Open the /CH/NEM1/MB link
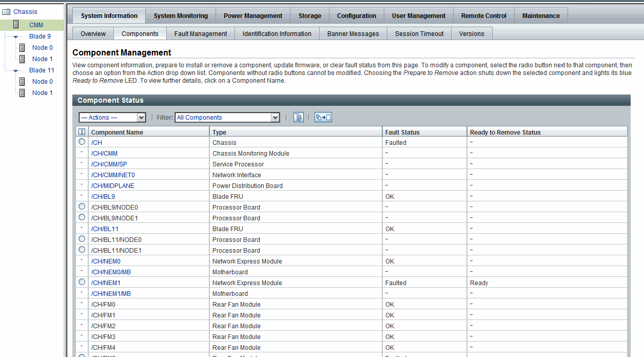This screenshot has width=644, height=357. 111,294
